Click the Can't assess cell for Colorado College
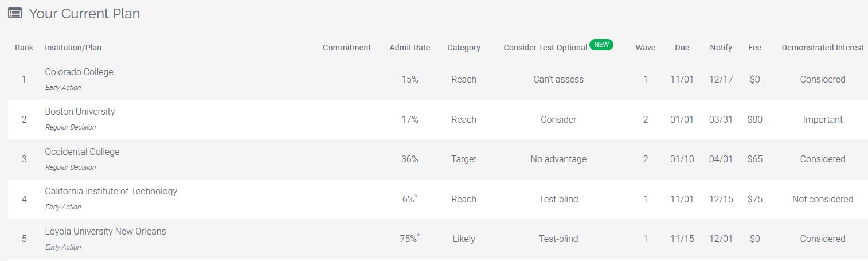 click(558, 80)
